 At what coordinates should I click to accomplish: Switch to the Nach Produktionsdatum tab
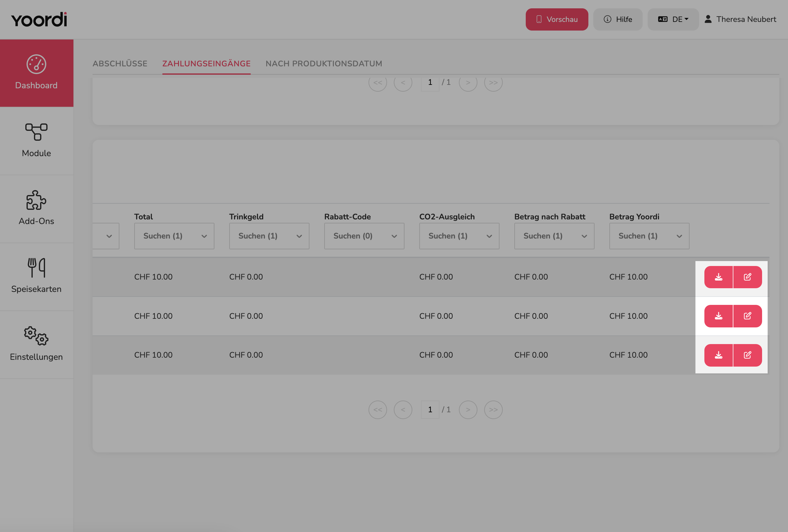324,64
